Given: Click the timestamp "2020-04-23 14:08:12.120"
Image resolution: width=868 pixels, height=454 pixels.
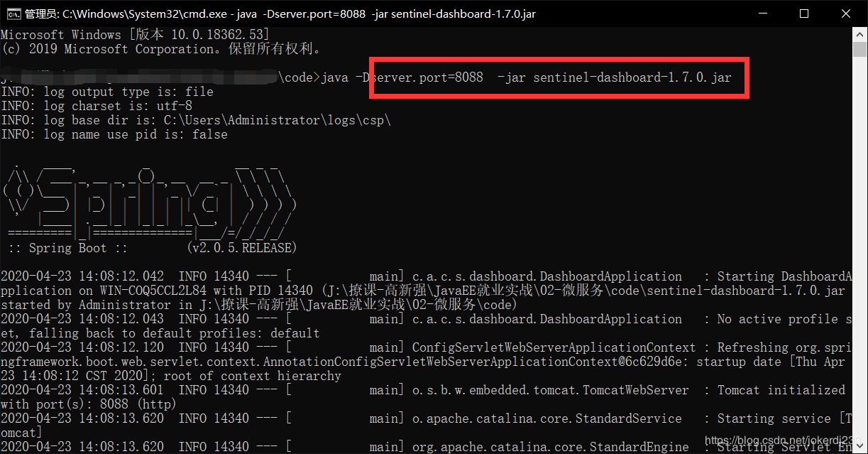Looking at the screenshot, I should pos(82,347).
